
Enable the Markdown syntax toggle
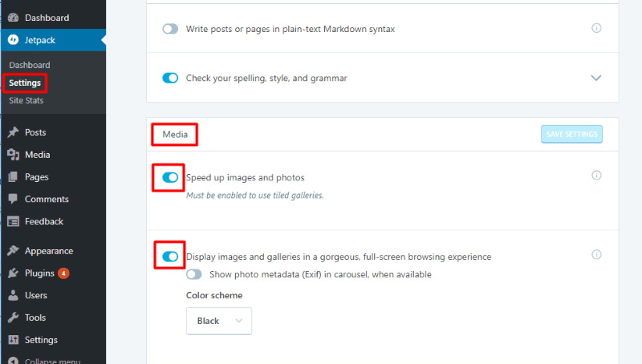coord(170,29)
